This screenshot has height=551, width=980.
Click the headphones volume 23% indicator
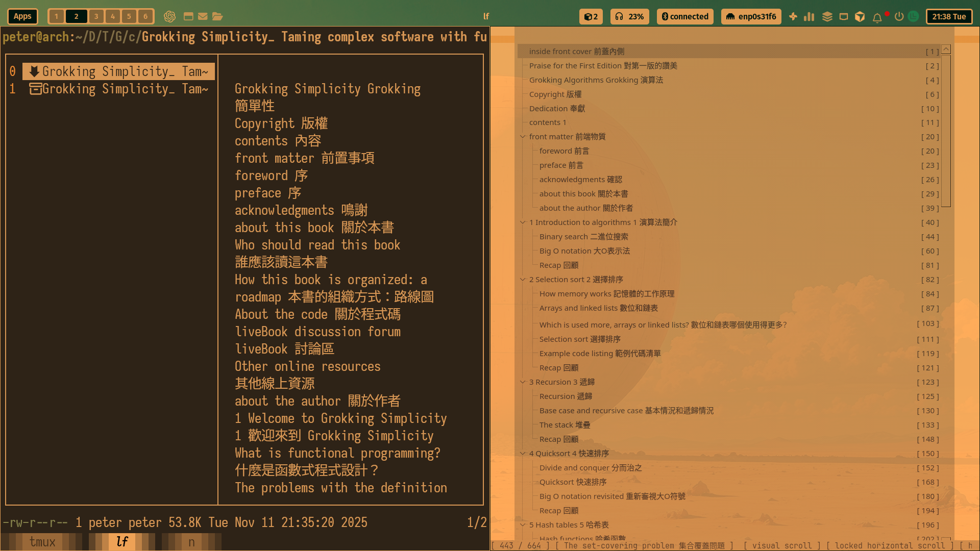[x=629, y=16]
